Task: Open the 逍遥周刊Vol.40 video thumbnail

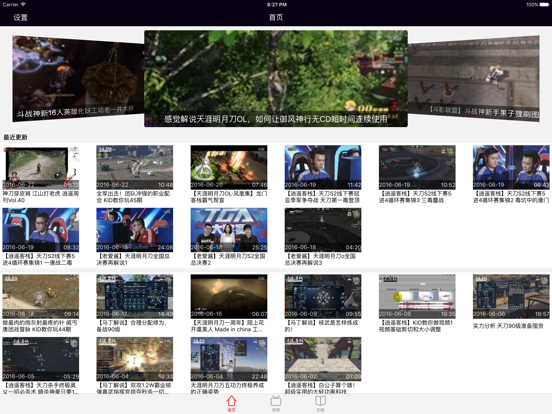Action: tap(40, 167)
